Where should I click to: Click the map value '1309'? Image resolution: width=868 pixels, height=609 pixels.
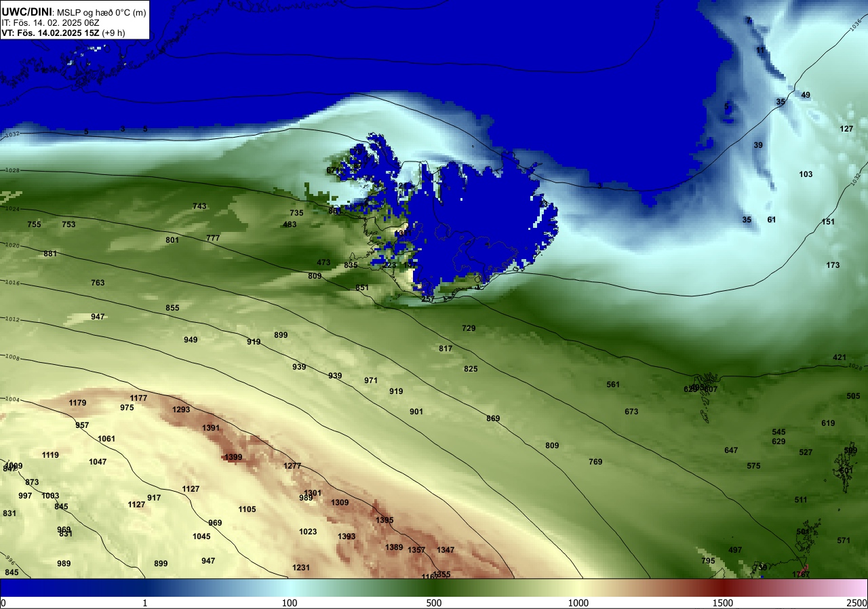pos(340,503)
